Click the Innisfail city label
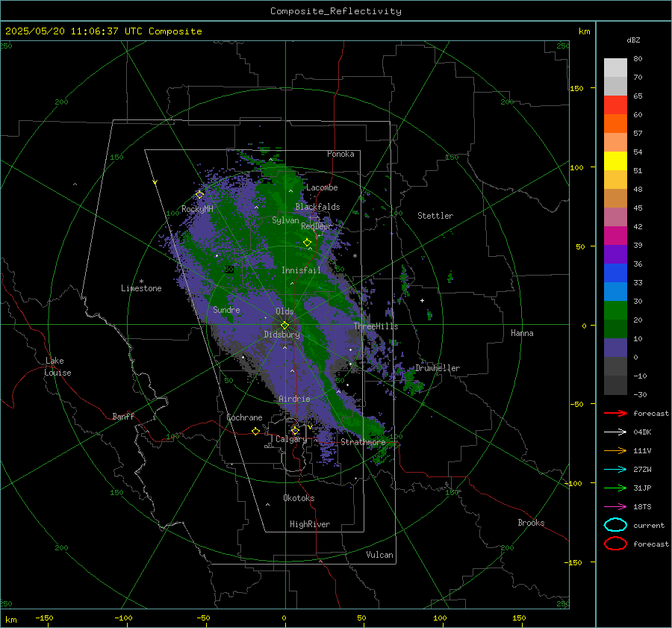The width and height of the screenshot is (672, 628). tap(301, 270)
